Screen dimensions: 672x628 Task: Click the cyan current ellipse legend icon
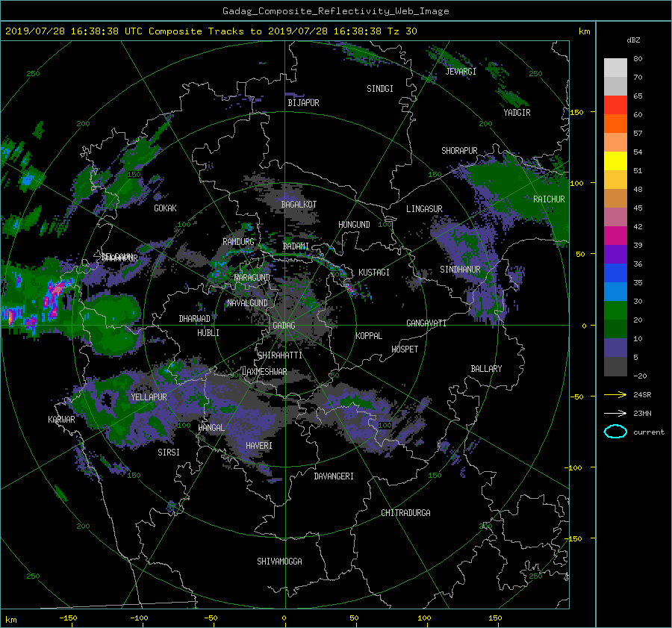point(615,432)
